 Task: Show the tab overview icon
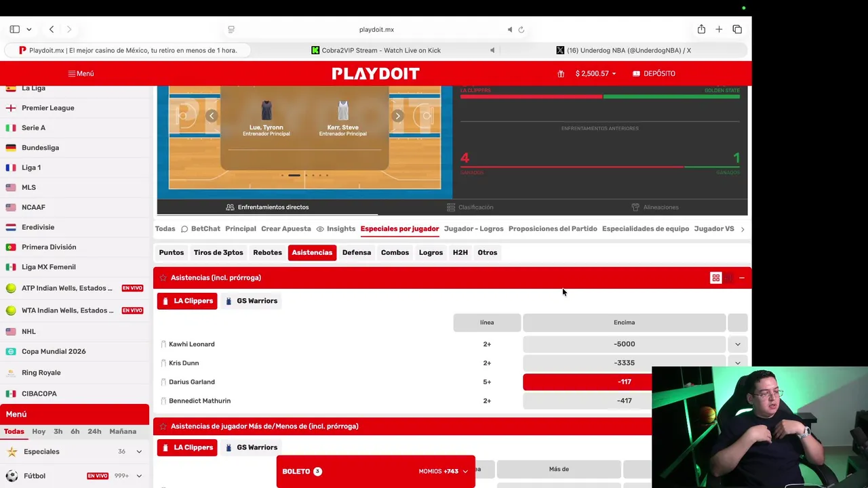tap(737, 29)
